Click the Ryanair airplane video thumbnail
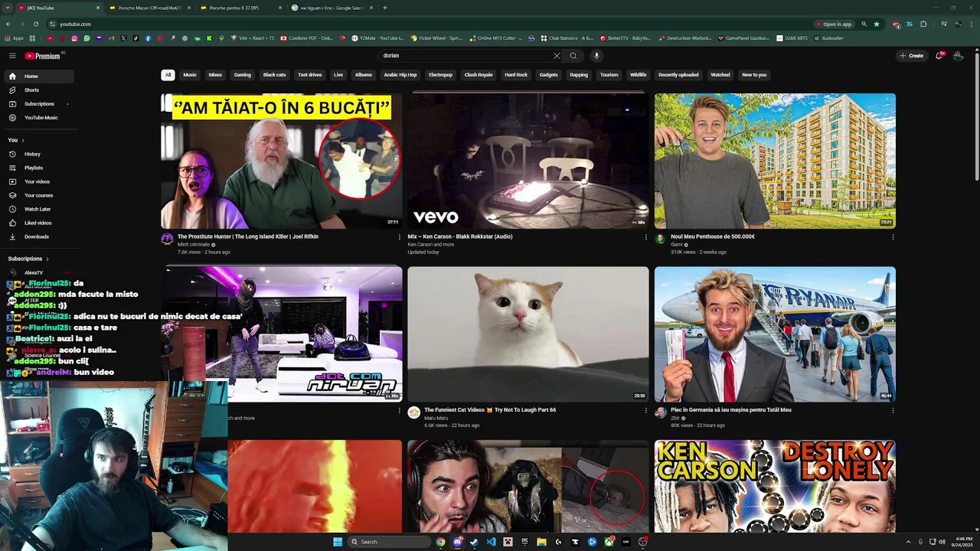The width and height of the screenshot is (980, 551). [775, 334]
